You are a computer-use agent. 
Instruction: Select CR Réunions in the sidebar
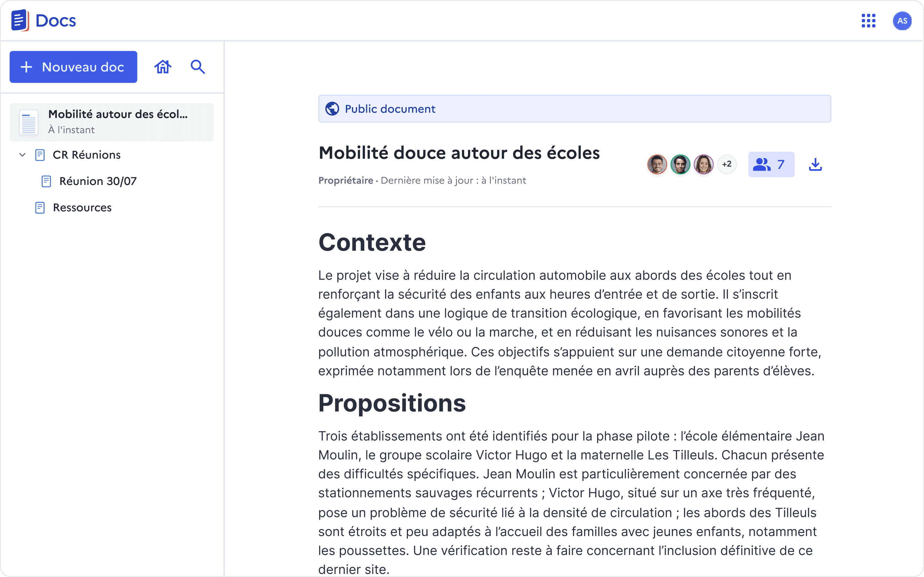pos(87,155)
